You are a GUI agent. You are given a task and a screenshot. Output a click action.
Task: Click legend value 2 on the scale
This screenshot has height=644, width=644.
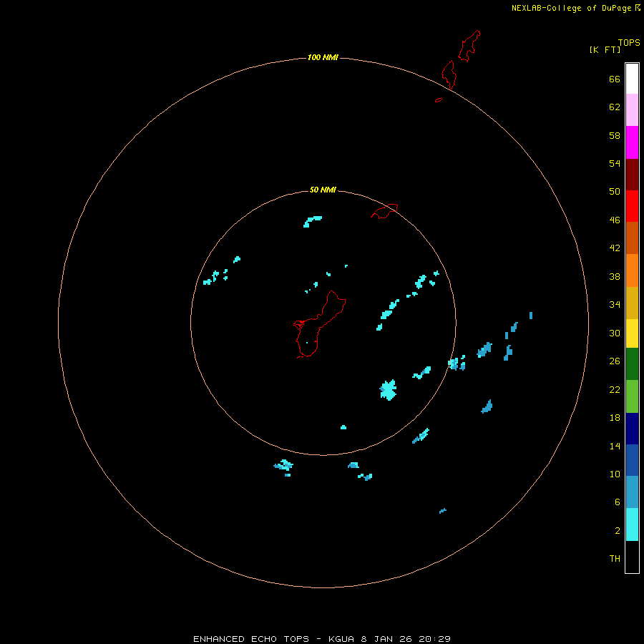pos(617,530)
